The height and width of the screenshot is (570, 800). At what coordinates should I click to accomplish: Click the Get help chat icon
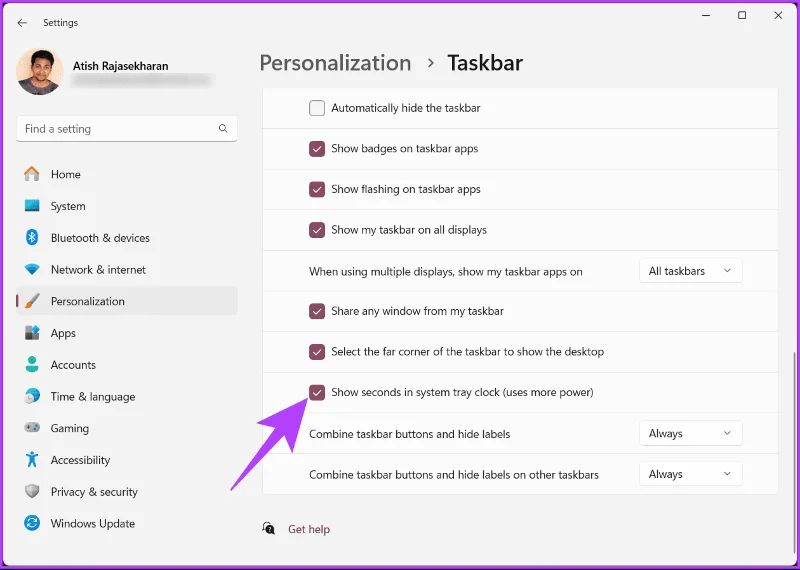(269, 529)
